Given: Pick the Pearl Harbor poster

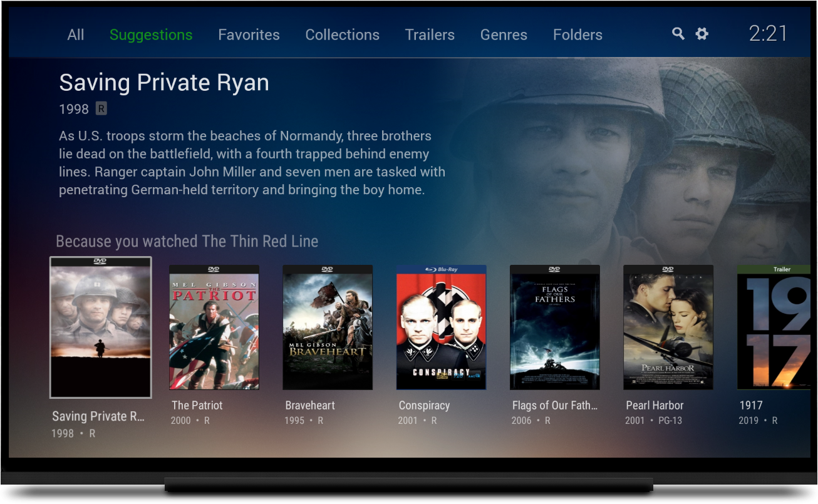Looking at the screenshot, I should coord(668,327).
